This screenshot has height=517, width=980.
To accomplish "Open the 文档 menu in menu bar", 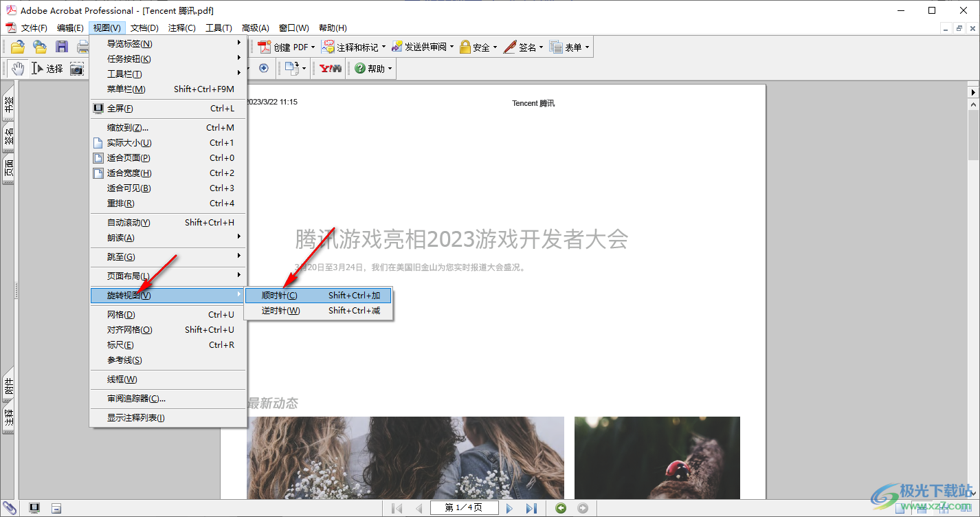I will click(144, 28).
